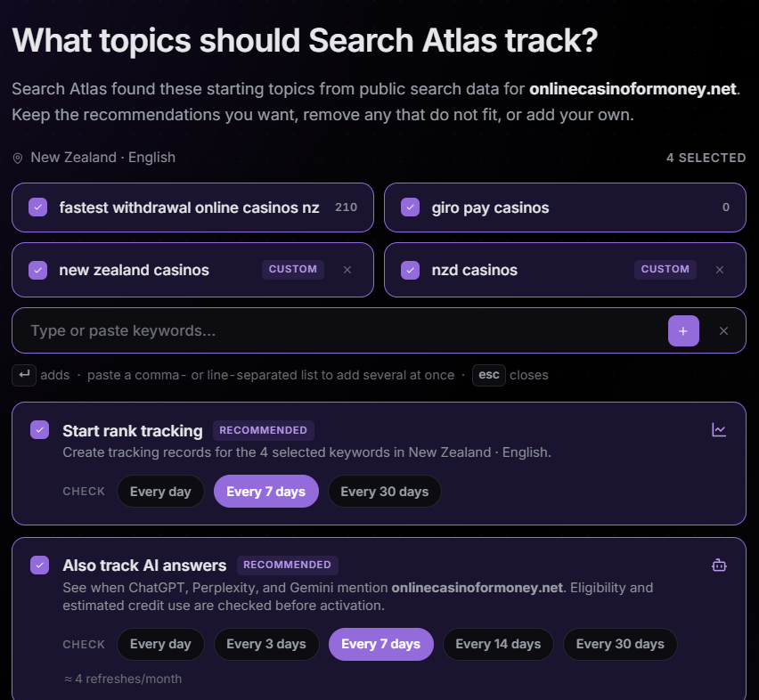Toggle the 'new zealand casinos' checkbox

(x=37, y=270)
